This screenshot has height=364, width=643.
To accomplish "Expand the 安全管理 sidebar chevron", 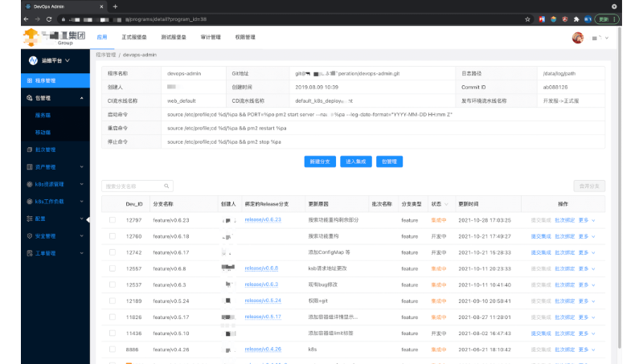I will click(82, 236).
